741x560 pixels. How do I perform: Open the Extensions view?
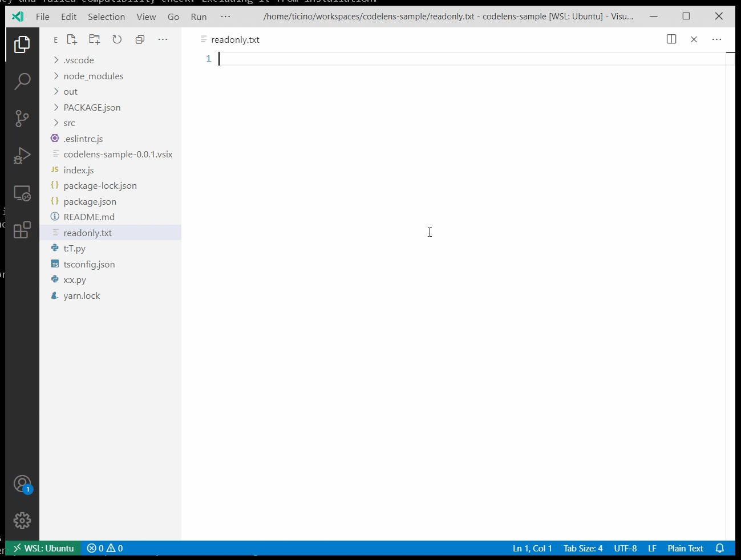point(22,230)
